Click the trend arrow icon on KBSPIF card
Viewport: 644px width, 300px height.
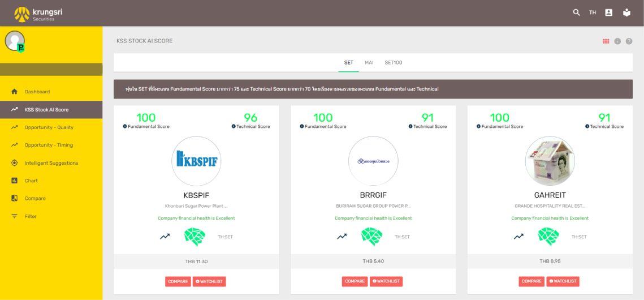[x=165, y=237]
